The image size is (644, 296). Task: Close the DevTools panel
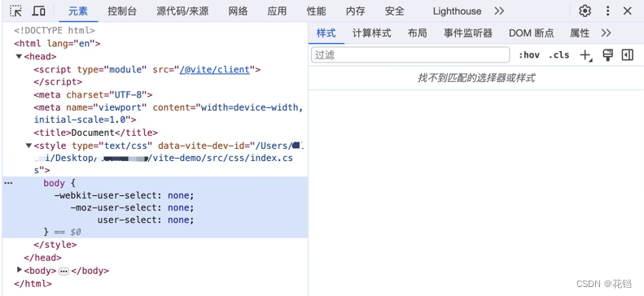pos(627,11)
